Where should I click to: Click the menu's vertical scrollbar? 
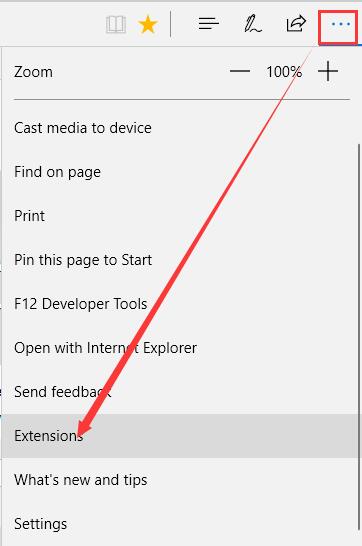point(359,336)
